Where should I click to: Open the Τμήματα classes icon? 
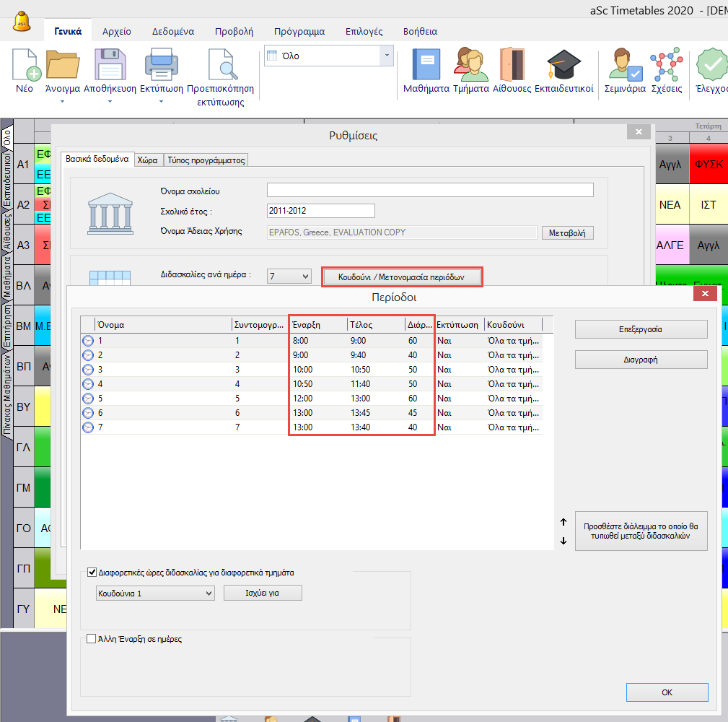click(471, 65)
